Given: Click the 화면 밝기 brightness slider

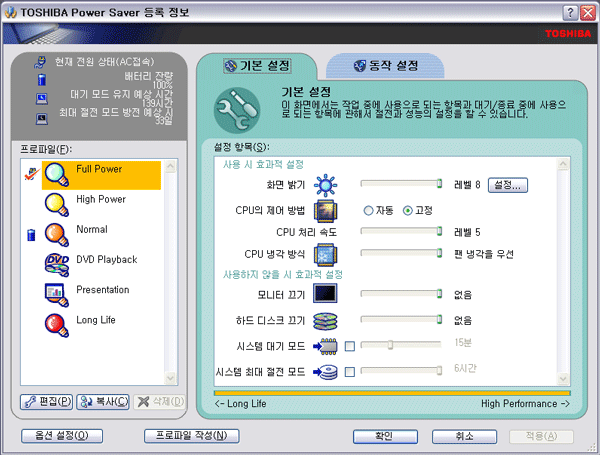Looking at the screenshot, I should tap(401, 184).
